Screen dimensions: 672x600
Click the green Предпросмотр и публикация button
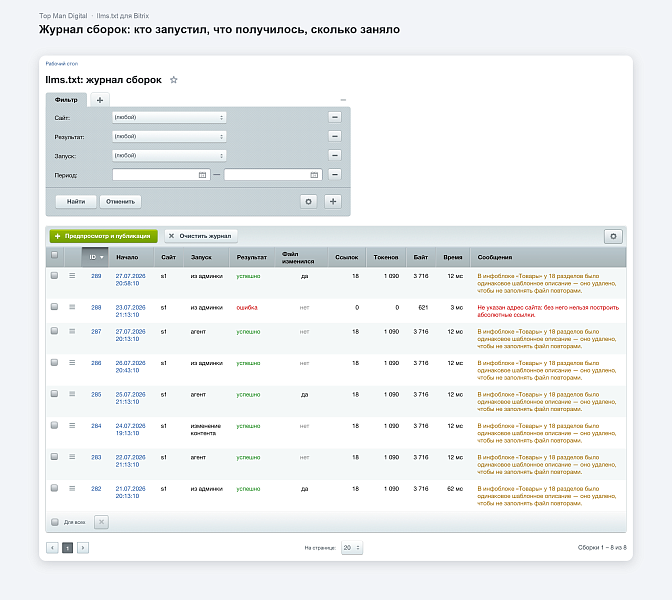pos(104,236)
